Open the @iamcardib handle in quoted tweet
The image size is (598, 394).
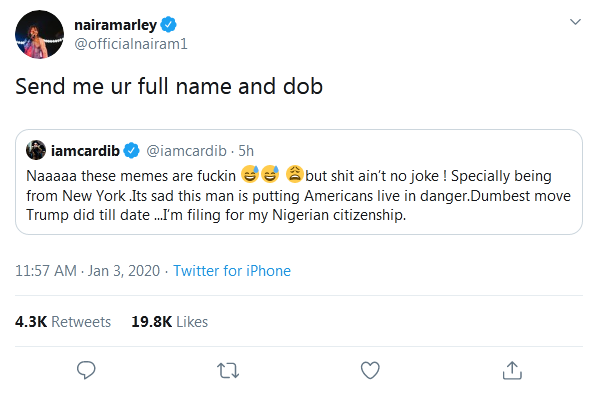pyautogui.click(x=186, y=151)
